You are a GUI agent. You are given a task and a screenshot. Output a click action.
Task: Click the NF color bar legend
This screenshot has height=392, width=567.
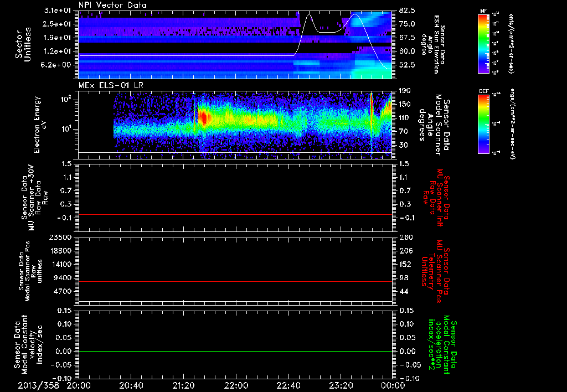(484, 43)
